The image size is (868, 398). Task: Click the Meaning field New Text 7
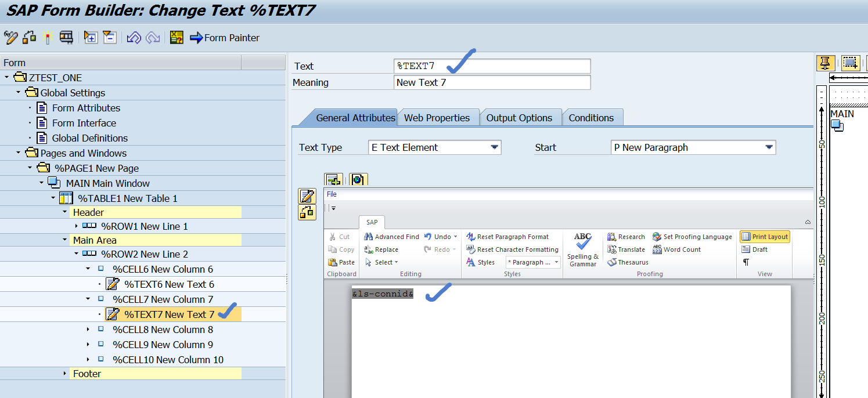point(492,82)
